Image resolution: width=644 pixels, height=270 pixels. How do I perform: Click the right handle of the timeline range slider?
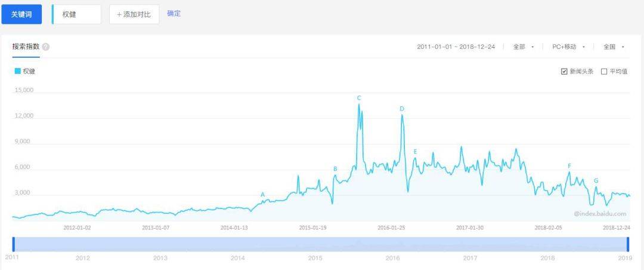tap(628, 244)
